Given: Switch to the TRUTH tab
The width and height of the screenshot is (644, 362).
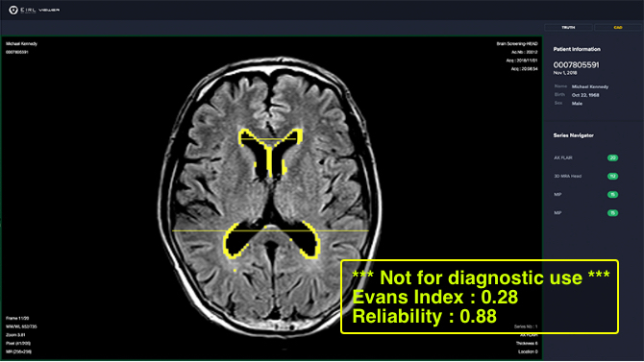Looking at the screenshot, I should point(568,28).
